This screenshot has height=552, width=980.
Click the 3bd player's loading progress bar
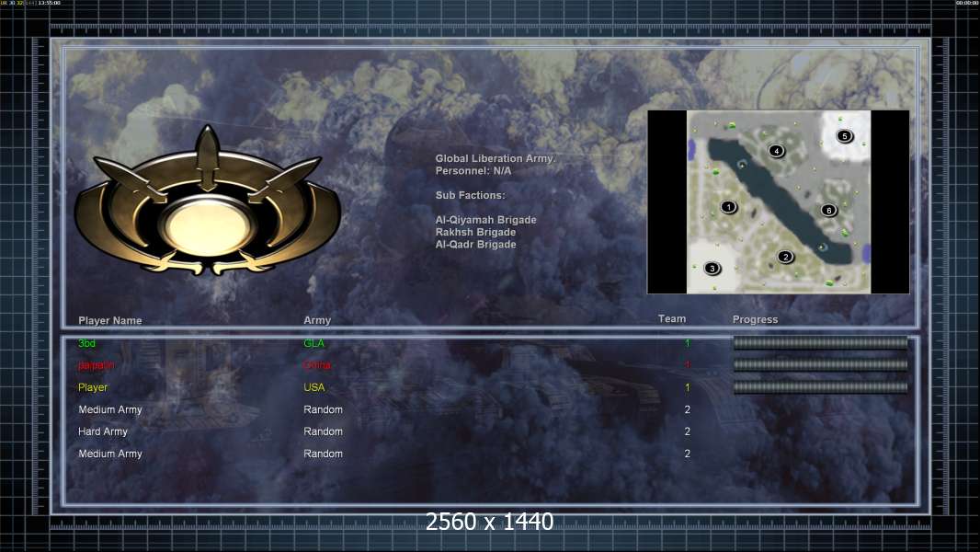(820, 342)
